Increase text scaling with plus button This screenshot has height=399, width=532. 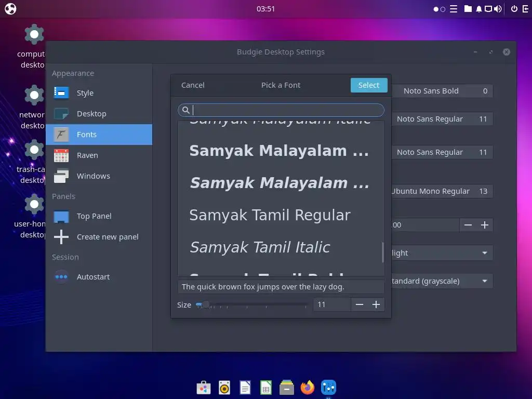485,225
